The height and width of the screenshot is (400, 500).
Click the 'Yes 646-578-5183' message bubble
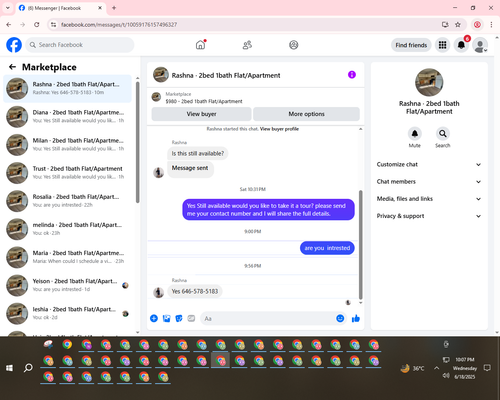[195, 291]
